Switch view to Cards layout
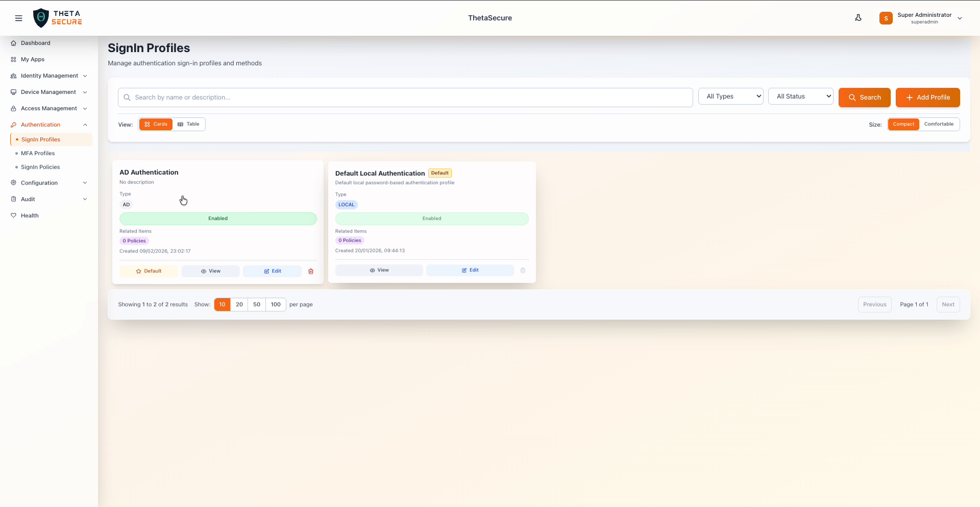 click(x=156, y=124)
